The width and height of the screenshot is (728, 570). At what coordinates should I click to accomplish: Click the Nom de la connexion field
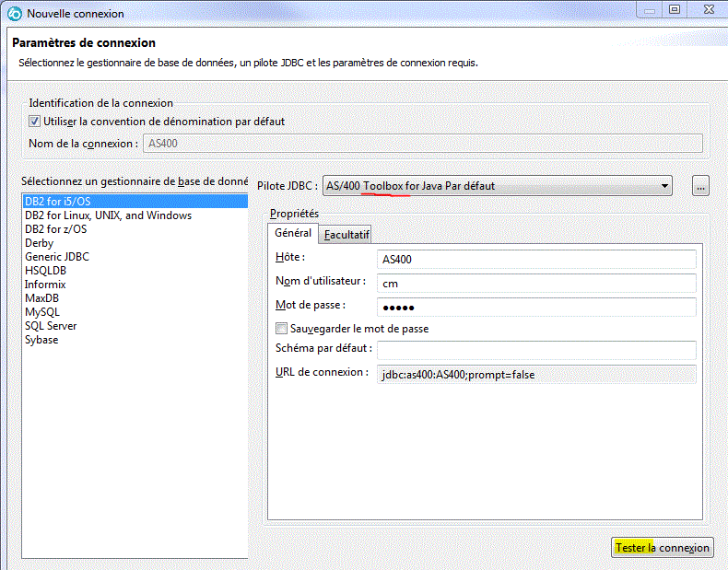click(422, 144)
